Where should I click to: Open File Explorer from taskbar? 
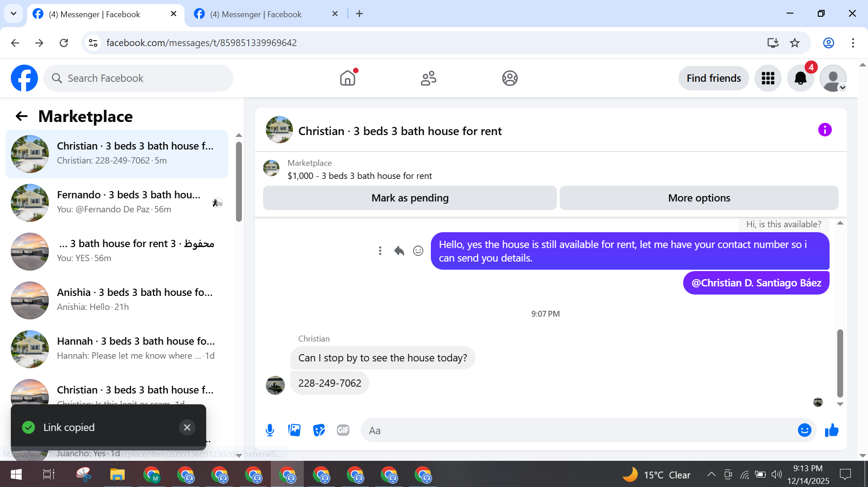click(x=117, y=474)
